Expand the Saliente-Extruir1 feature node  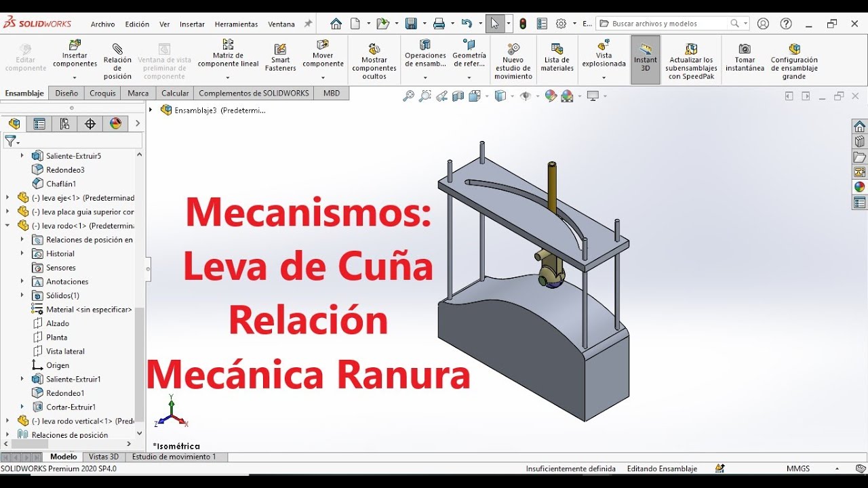(x=22, y=379)
